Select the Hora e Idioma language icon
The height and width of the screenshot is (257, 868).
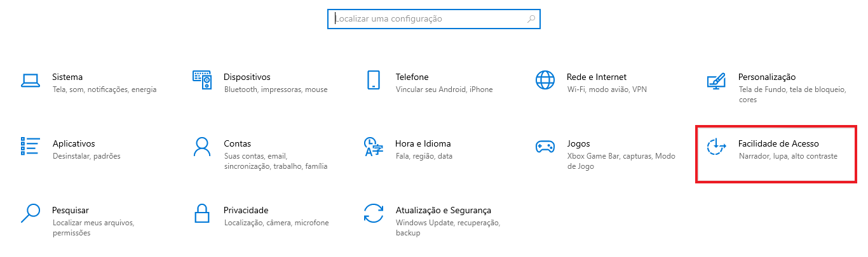(373, 147)
